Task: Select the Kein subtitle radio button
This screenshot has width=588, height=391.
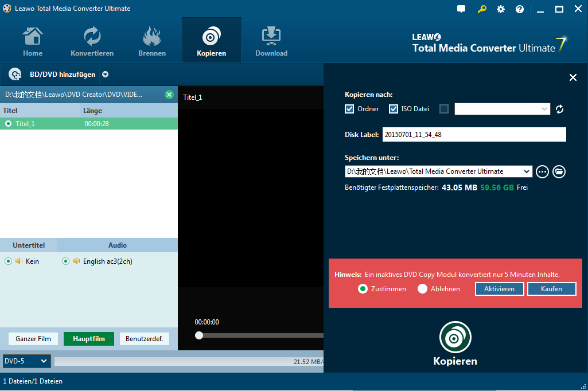Action: [8, 261]
